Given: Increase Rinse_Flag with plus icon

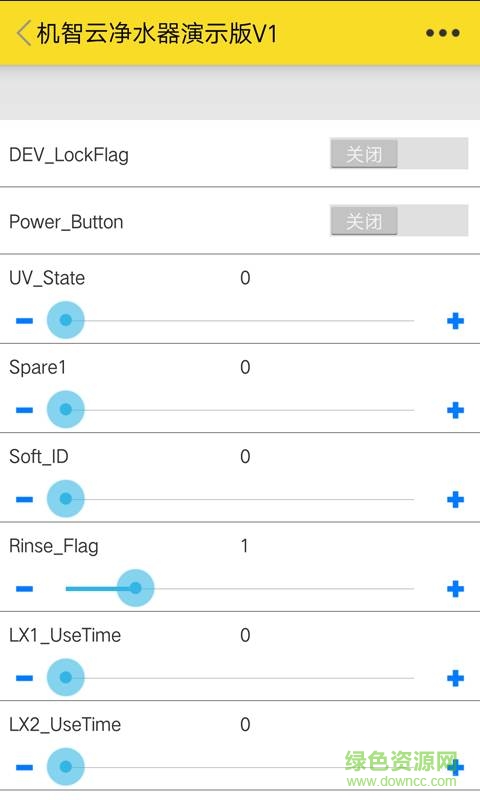Looking at the screenshot, I should [x=455, y=588].
